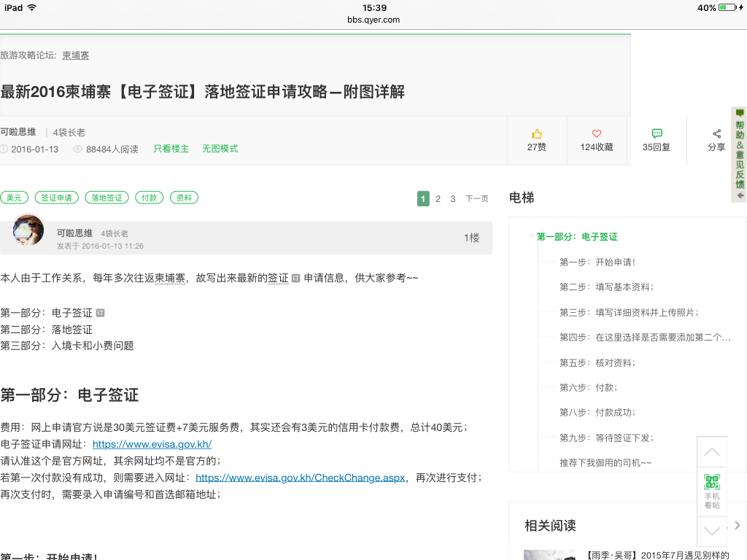Expand the related reading right arrow
The image size is (747, 560).
(x=738, y=525)
